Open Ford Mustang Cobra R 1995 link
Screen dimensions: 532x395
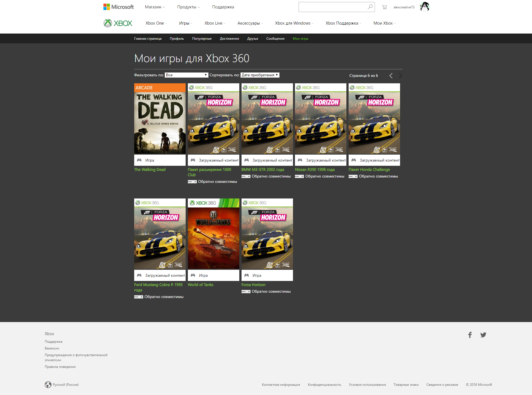coord(158,287)
